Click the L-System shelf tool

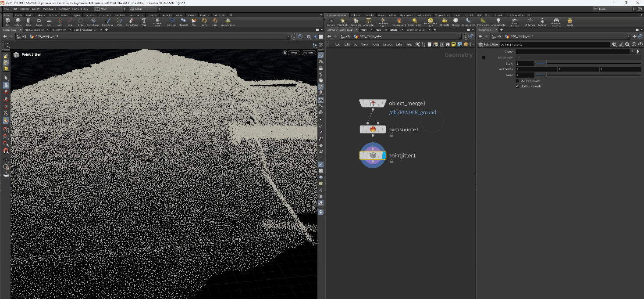(x=171, y=21)
